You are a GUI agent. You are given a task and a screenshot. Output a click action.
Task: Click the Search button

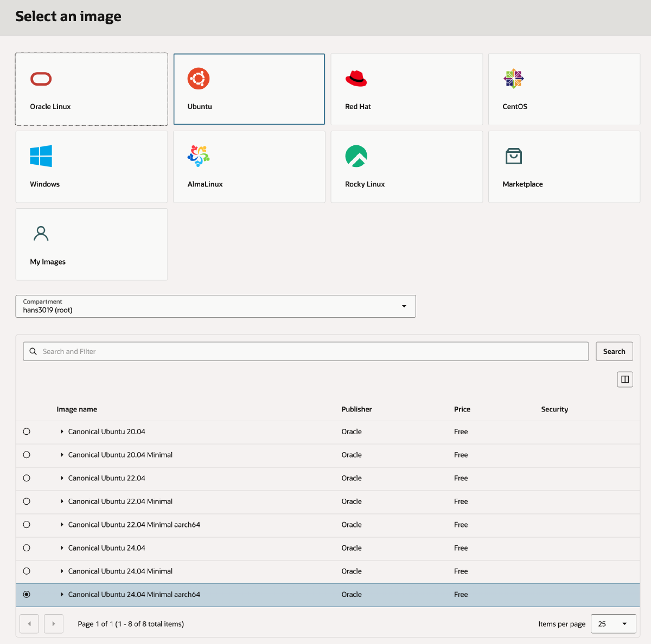[614, 351]
